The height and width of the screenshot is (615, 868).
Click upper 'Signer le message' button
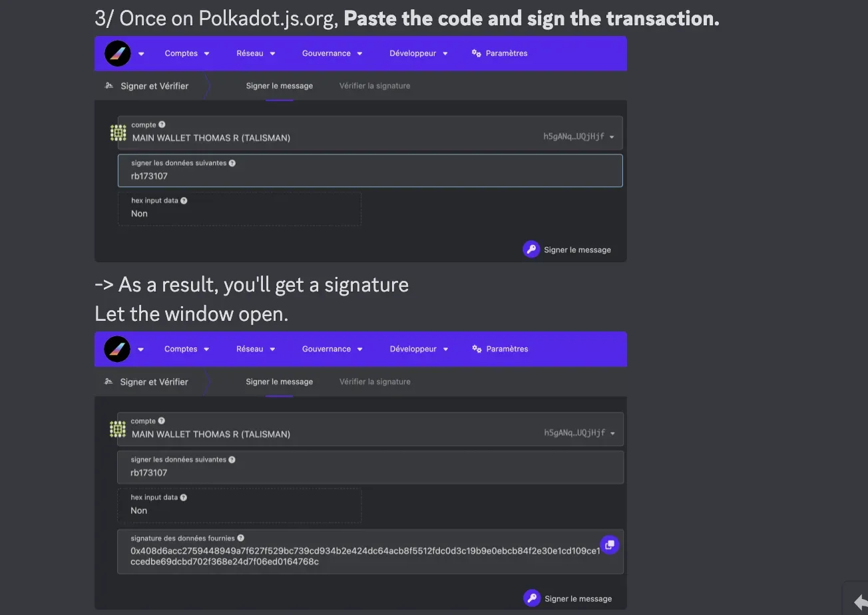click(x=567, y=250)
